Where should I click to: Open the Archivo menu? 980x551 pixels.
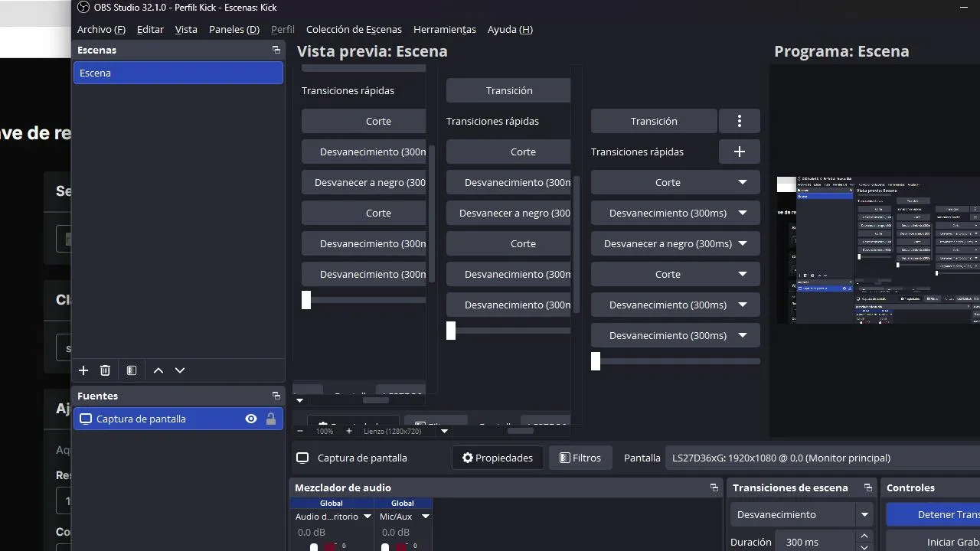pos(101,29)
